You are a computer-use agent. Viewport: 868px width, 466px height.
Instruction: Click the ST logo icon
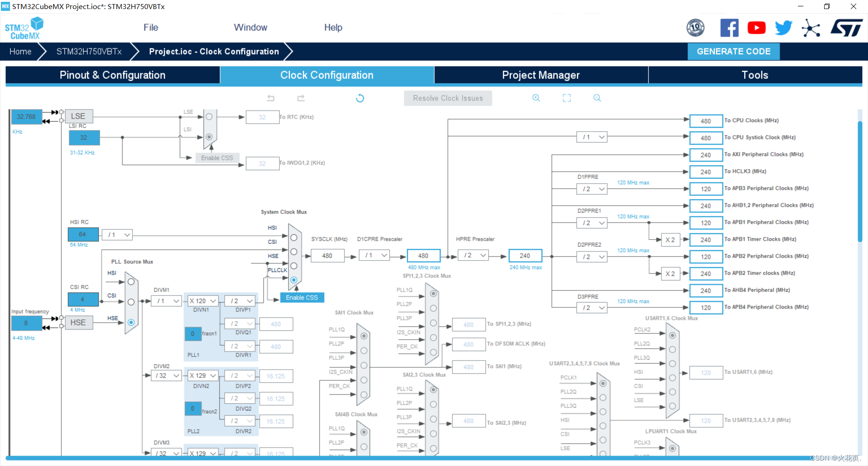(x=847, y=28)
